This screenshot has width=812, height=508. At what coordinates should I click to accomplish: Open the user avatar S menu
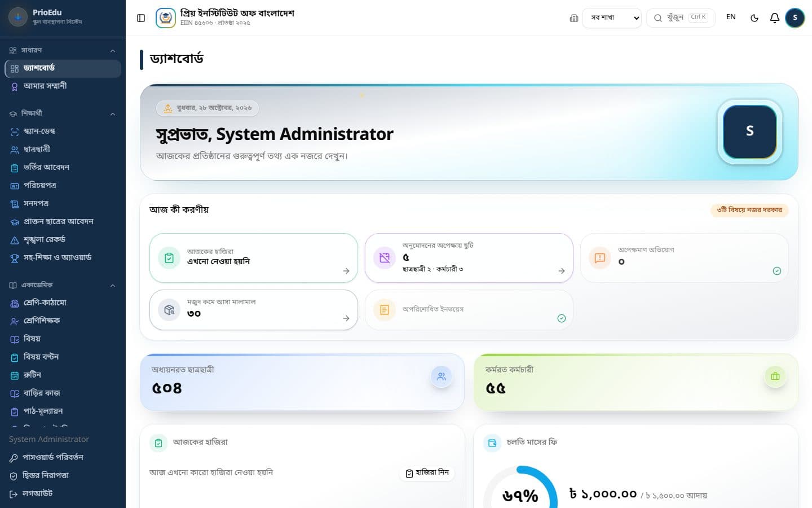(795, 17)
